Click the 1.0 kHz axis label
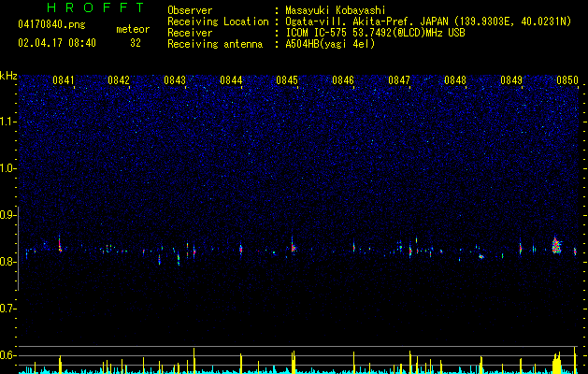 (x=7, y=168)
